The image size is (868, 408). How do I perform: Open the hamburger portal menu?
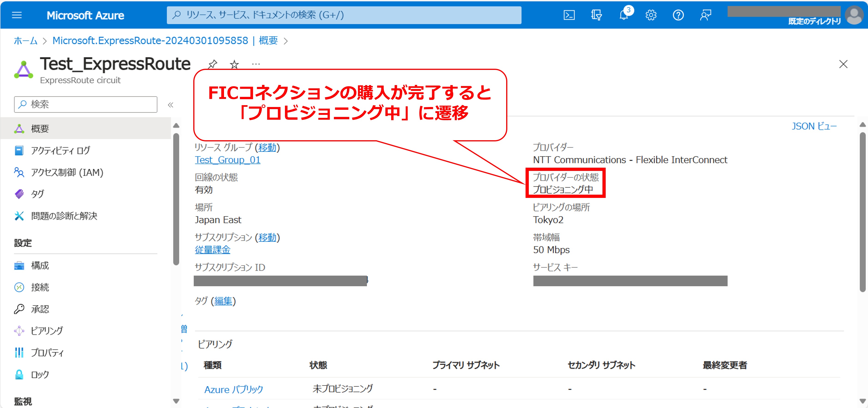(17, 15)
